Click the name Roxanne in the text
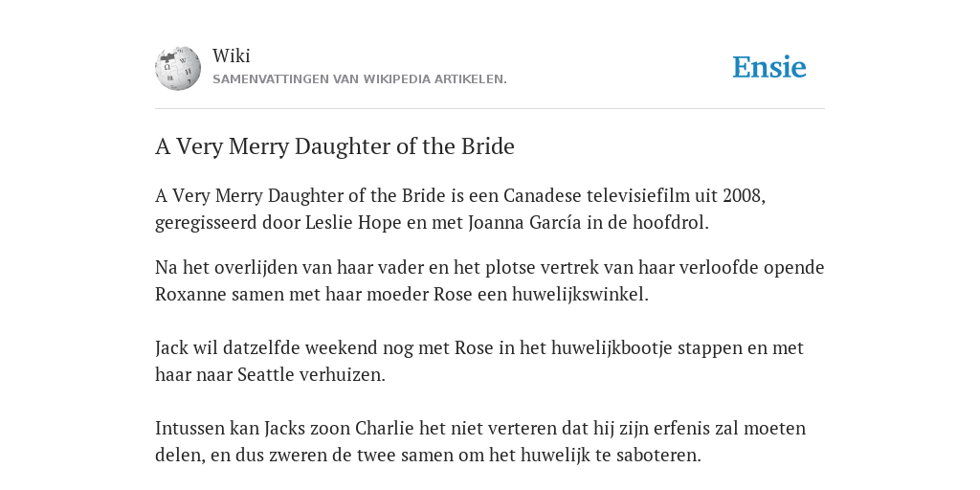This screenshot has width=980, height=490. tap(190, 295)
